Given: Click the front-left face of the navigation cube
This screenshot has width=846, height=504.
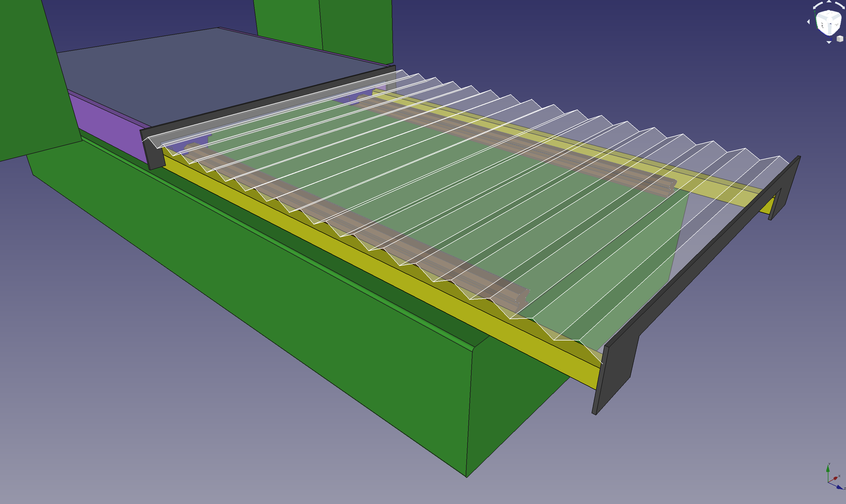Looking at the screenshot, I should [x=823, y=26].
